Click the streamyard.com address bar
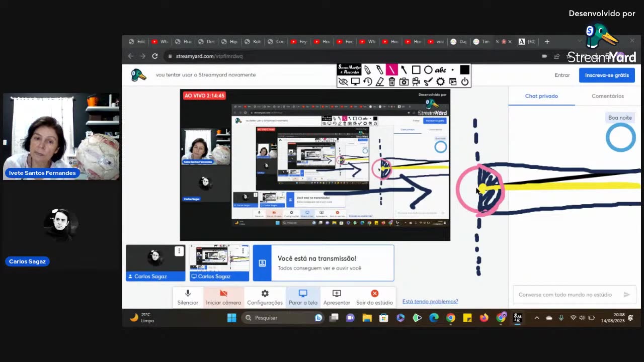Image resolution: width=644 pixels, height=362 pixels. click(x=352, y=56)
